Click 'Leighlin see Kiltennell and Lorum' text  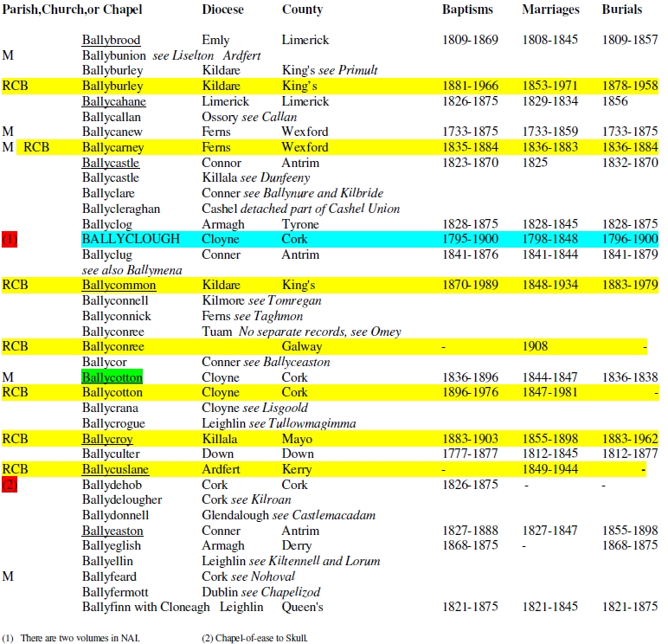coord(291,561)
